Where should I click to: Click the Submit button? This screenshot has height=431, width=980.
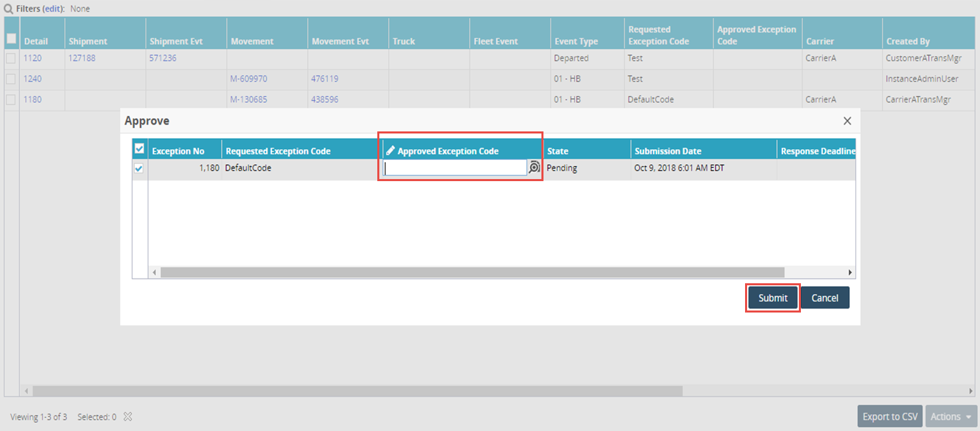coord(773,298)
